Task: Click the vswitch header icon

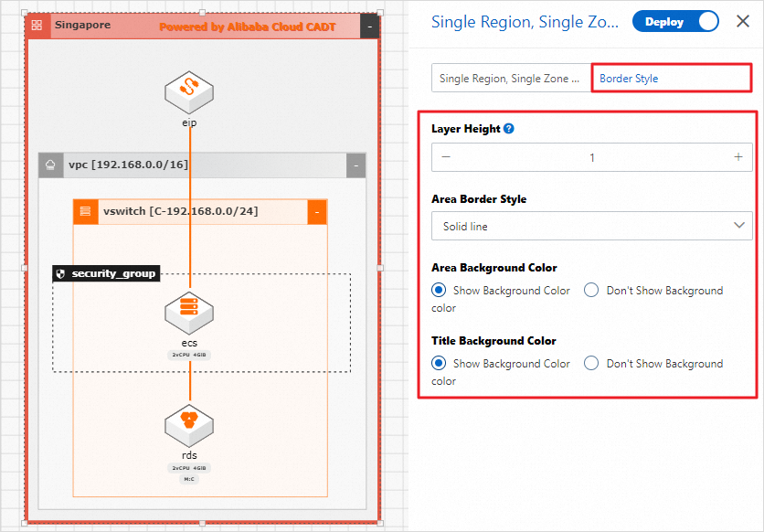Action: pyautogui.click(x=86, y=212)
